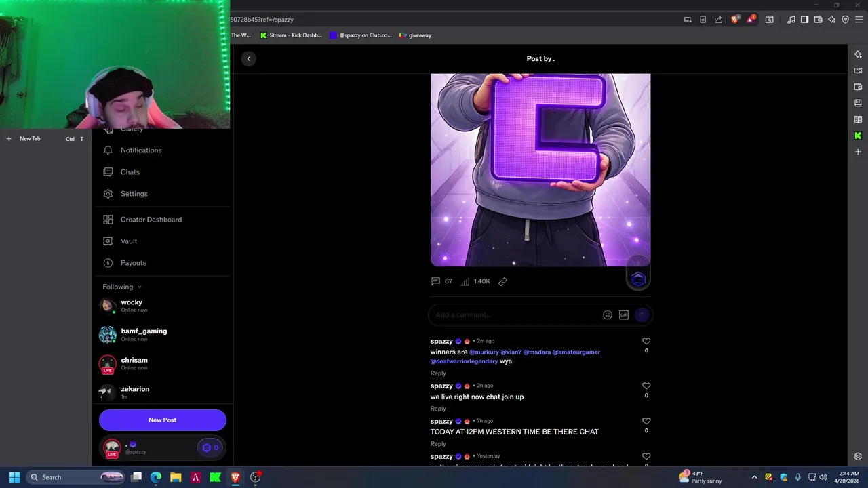Open the emoji picker in comment box

click(x=608, y=314)
